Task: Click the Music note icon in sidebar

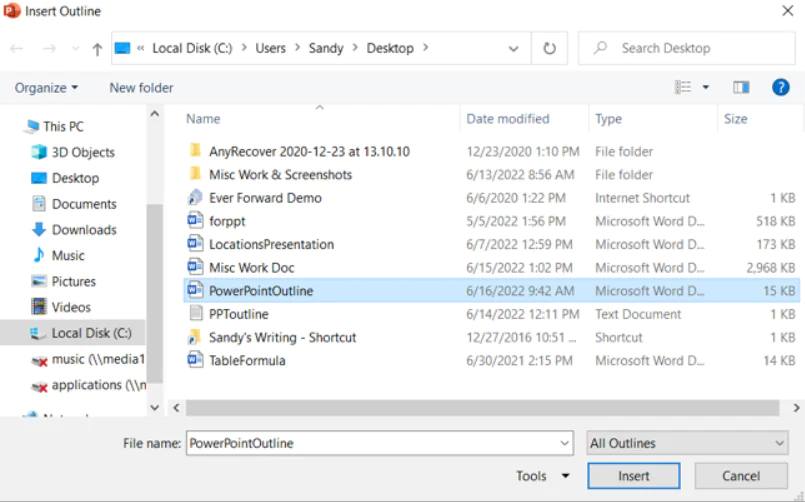Action: [x=39, y=255]
